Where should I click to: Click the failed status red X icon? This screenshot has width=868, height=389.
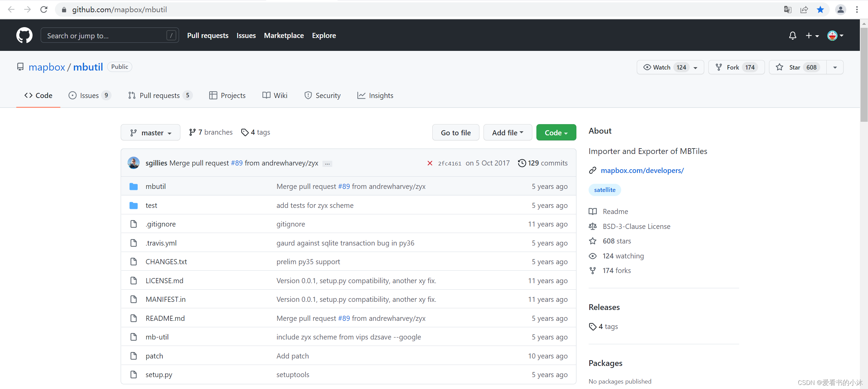tap(430, 163)
